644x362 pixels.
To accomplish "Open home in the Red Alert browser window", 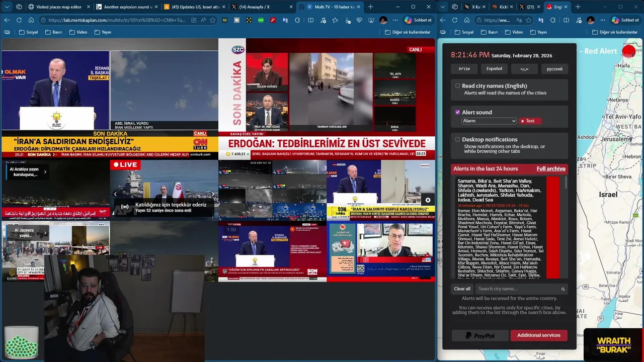I will 466,20.
